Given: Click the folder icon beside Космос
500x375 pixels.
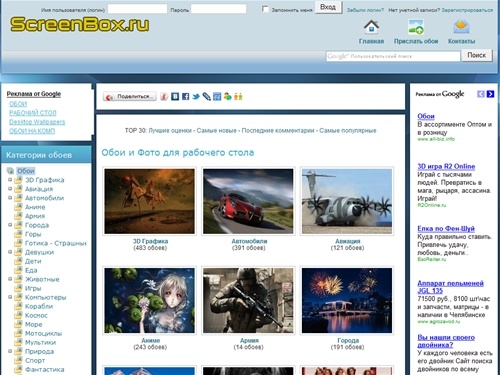Looking at the screenshot, I should pyautogui.click(x=18, y=315).
